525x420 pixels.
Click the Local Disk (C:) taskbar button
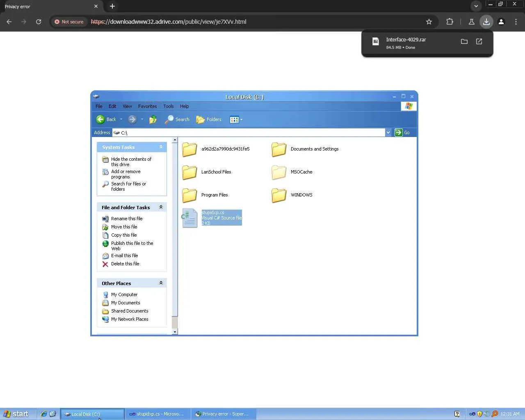92,414
